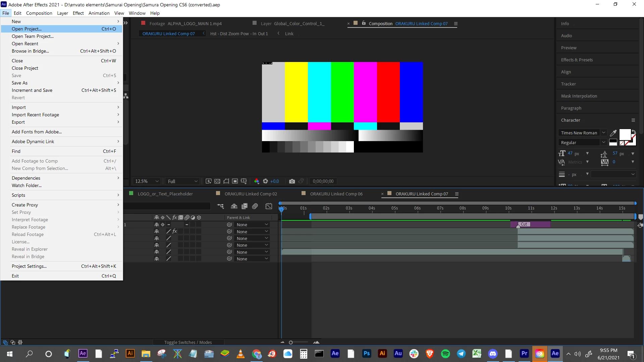Toggle the transparency grid icon
644x362 pixels.
click(217, 181)
